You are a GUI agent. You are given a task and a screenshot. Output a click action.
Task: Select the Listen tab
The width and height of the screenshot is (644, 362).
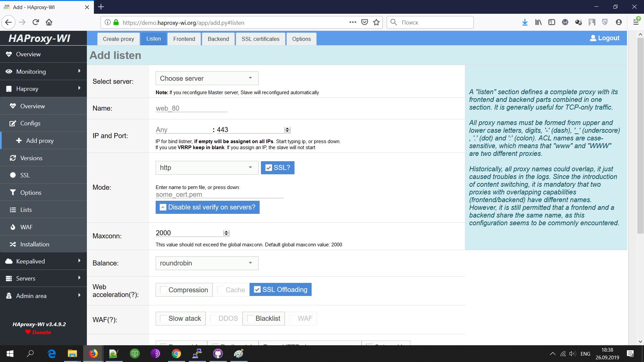(x=154, y=39)
